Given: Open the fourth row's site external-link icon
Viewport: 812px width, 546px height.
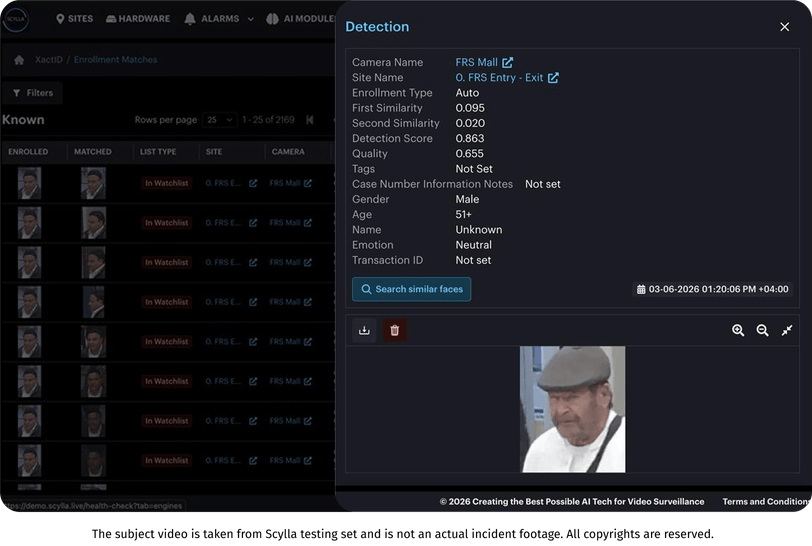Looking at the screenshot, I should [253, 302].
